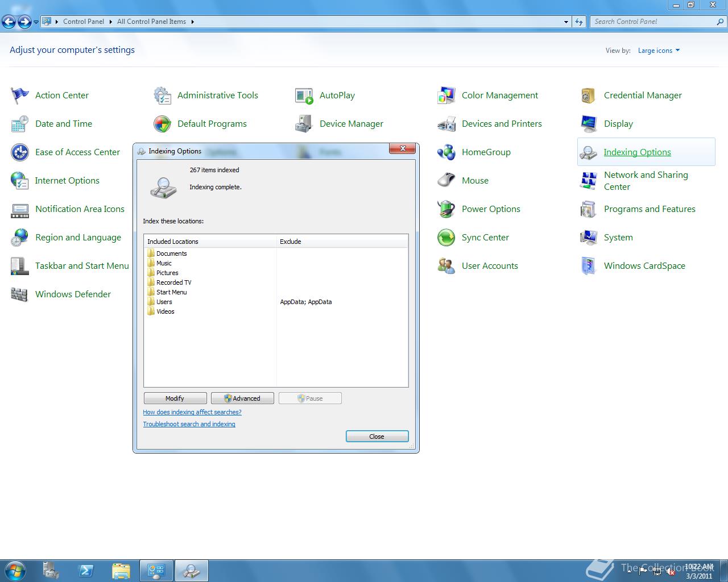
Task: Open the Device Manager icon
Action: (304, 124)
